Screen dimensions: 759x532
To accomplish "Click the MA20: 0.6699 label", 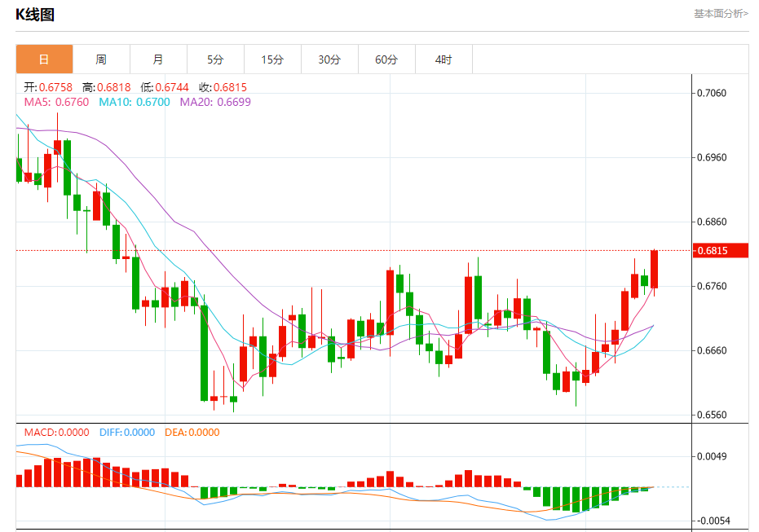I will (215, 102).
